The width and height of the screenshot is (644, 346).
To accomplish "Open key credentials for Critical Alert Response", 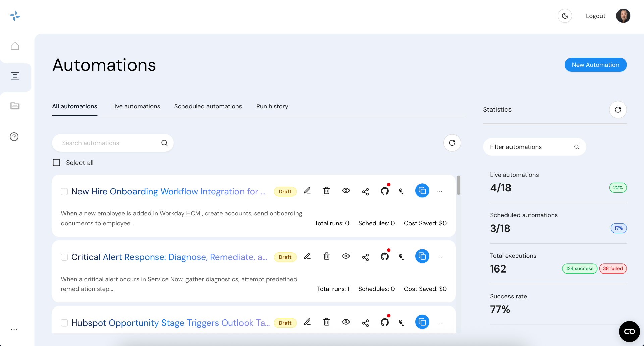I will 401,257.
